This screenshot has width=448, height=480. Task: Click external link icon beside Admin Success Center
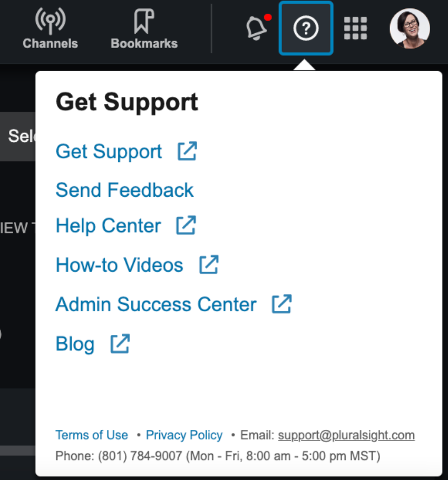281,304
